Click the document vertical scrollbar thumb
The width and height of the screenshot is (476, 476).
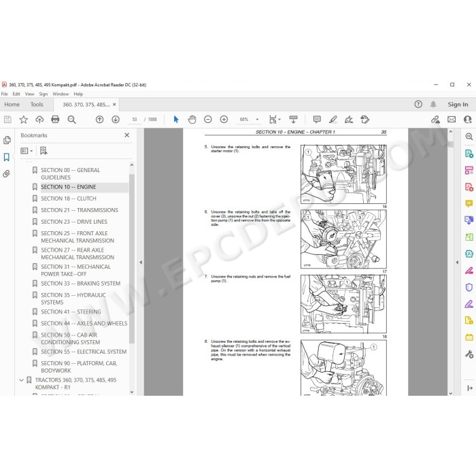[x=450, y=144]
